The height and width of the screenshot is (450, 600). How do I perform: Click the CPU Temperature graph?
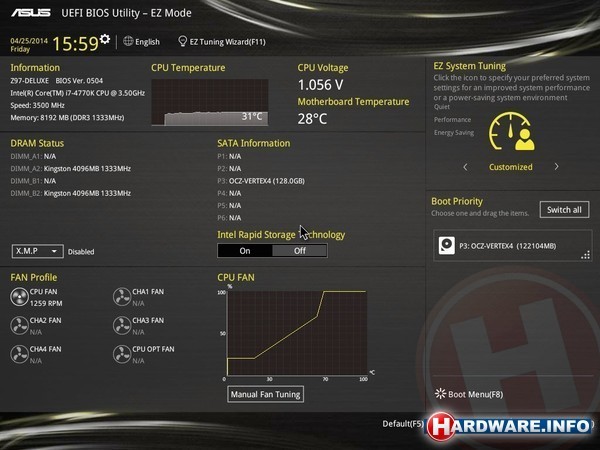point(210,102)
